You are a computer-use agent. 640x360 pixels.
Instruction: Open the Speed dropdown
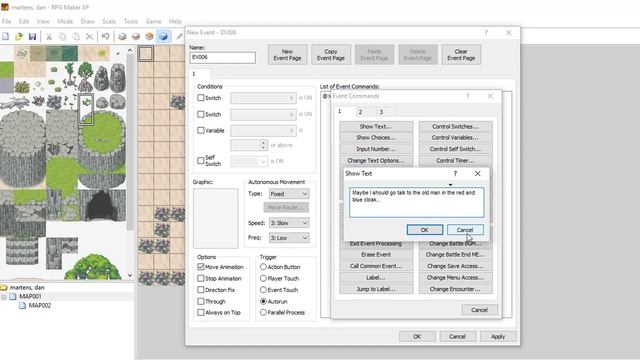pos(289,223)
